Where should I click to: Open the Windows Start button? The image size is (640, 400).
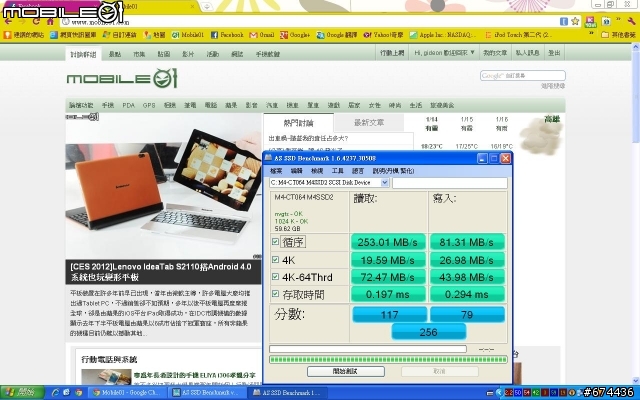click(22, 393)
